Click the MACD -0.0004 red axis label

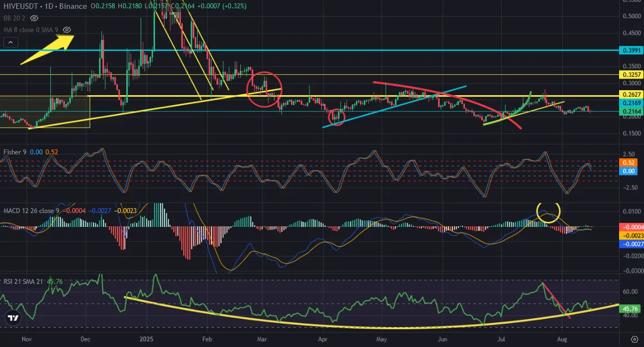pos(632,227)
